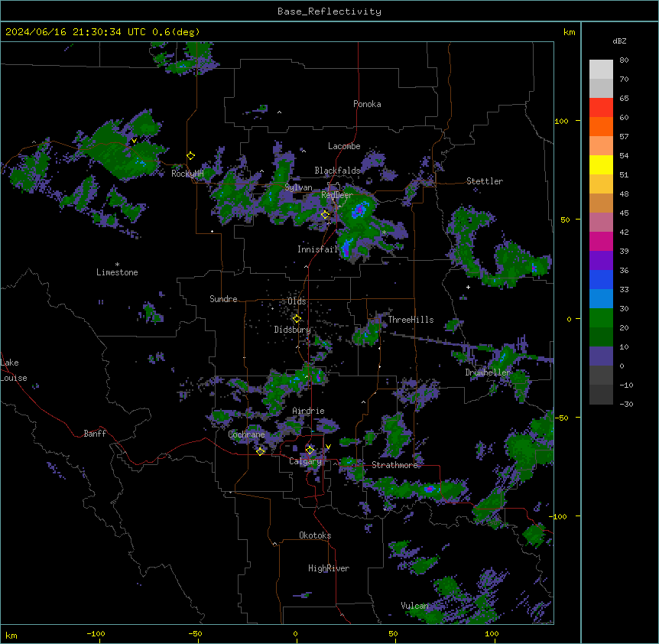Screen dimensions: 659x644
Task: Select the bright green legend swatch between 30 and 20
Action: coord(601,318)
